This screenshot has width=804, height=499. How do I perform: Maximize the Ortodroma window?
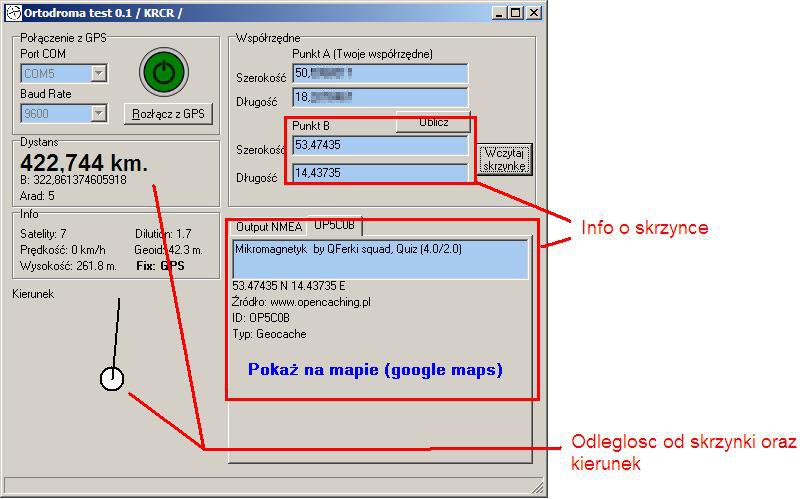tap(515, 13)
